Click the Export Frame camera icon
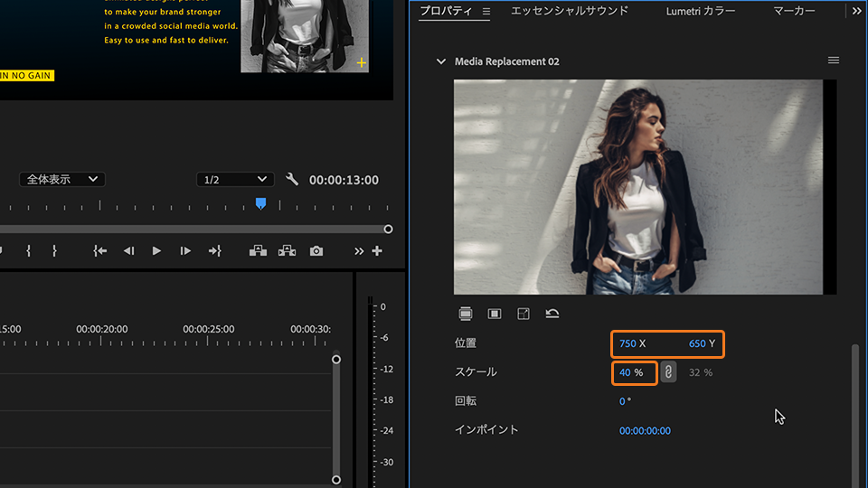This screenshot has height=488, width=868. click(x=316, y=251)
